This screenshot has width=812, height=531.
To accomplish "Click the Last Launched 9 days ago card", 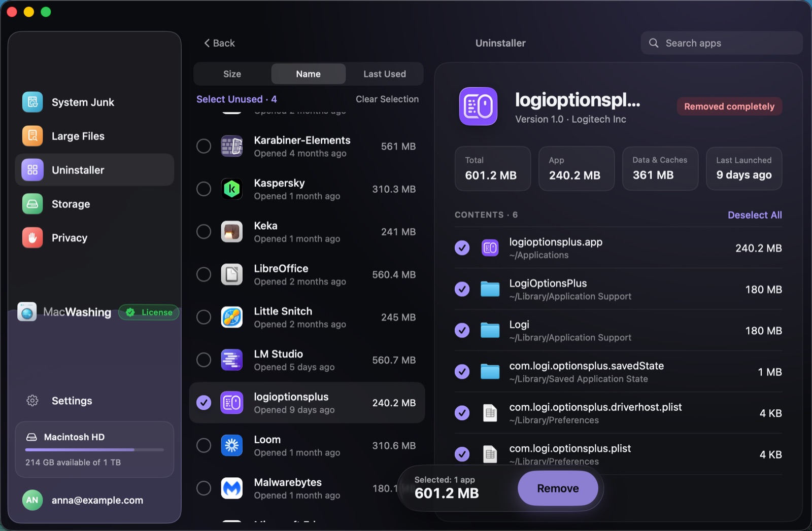I will tap(744, 169).
